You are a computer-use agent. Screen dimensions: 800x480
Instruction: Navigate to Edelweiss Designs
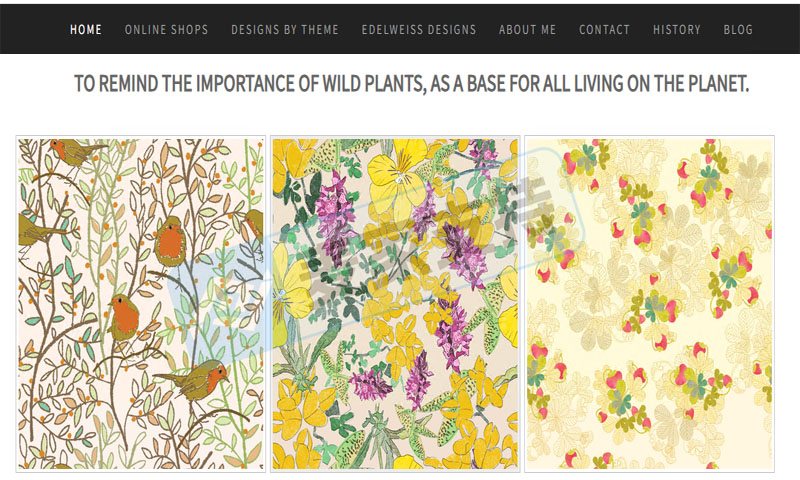(419, 30)
